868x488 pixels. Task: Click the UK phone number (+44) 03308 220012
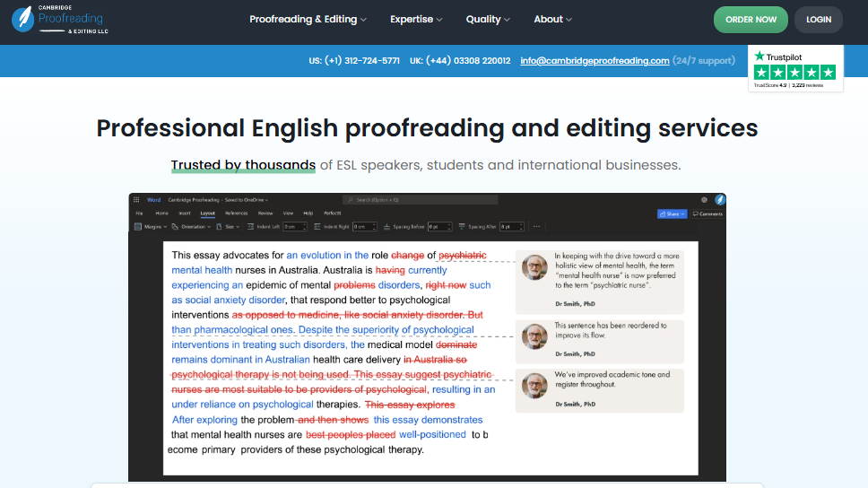click(x=460, y=61)
